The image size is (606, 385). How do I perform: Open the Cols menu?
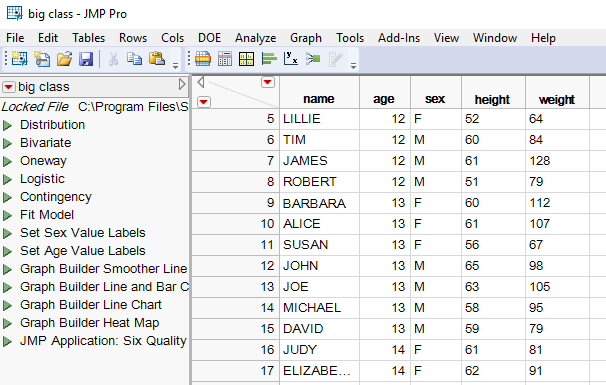click(172, 38)
